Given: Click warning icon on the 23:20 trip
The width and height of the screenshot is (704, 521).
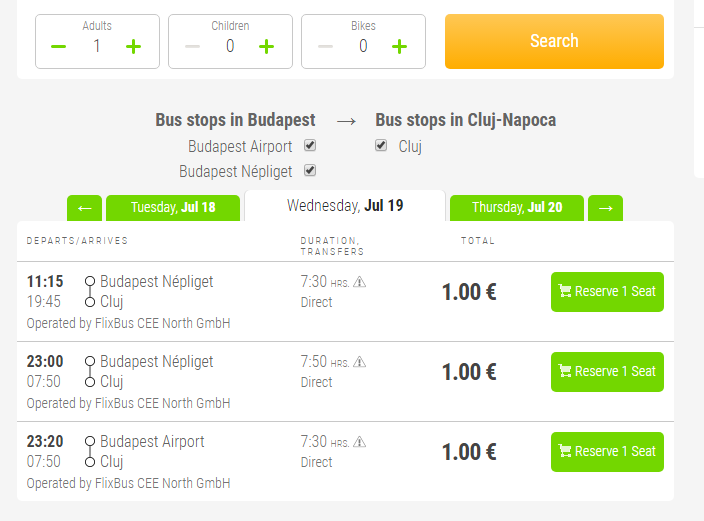Looking at the screenshot, I should tap(360, 442).
